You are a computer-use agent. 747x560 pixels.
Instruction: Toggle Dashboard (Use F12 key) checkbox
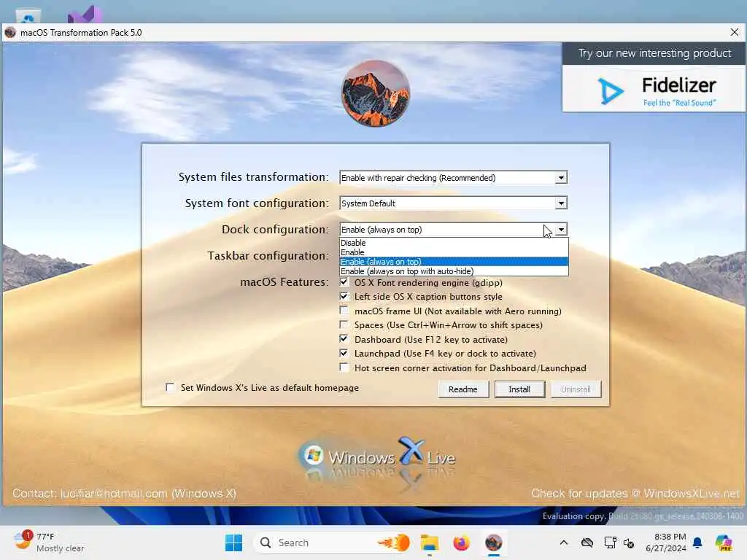tap(344, 339)
